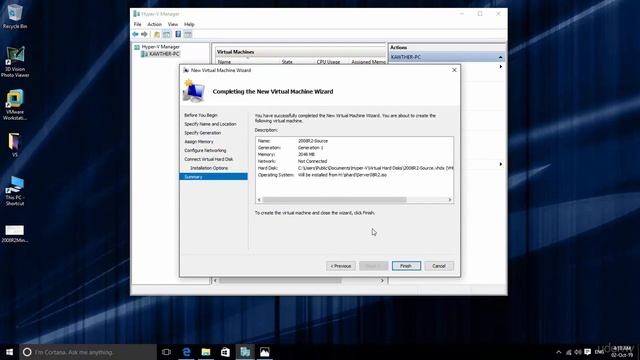Image resolution: width=640 pixels, height=360 pixels.
Task: Go to Configure Networking wizard step
Action: coord(205,151)
